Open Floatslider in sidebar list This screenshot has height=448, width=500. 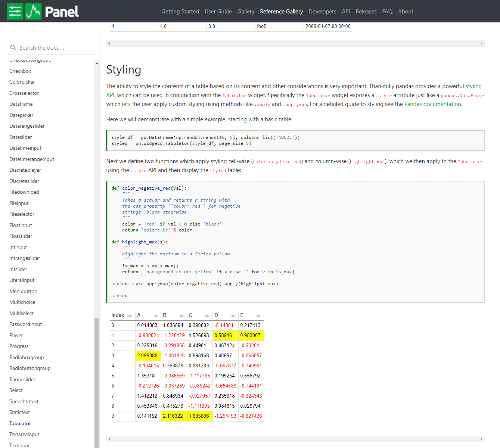[21, 236]
